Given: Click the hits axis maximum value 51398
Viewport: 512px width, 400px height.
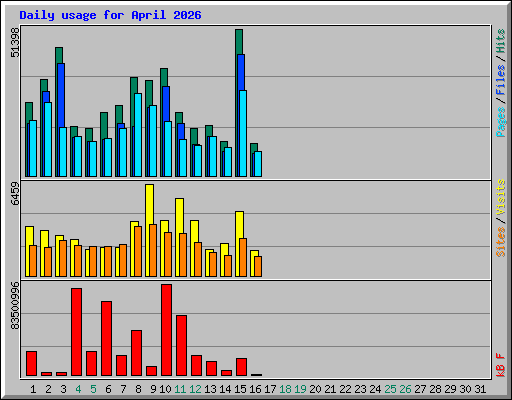Looking at the screenshot, I should [x=15, y=42].
